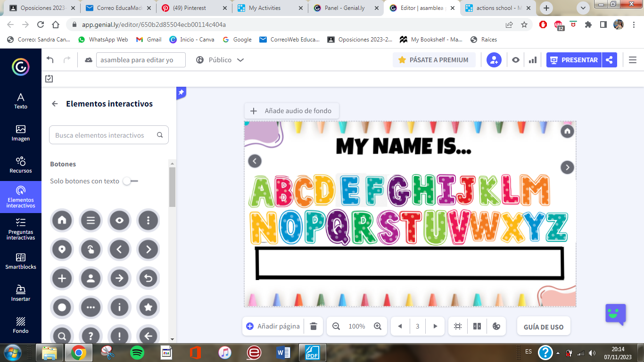Image resolution: width=644 pixels, height=362 pixels.
Task: Click the home button icon in Botones
Action: pyautogui.click(x=62, y=220)
